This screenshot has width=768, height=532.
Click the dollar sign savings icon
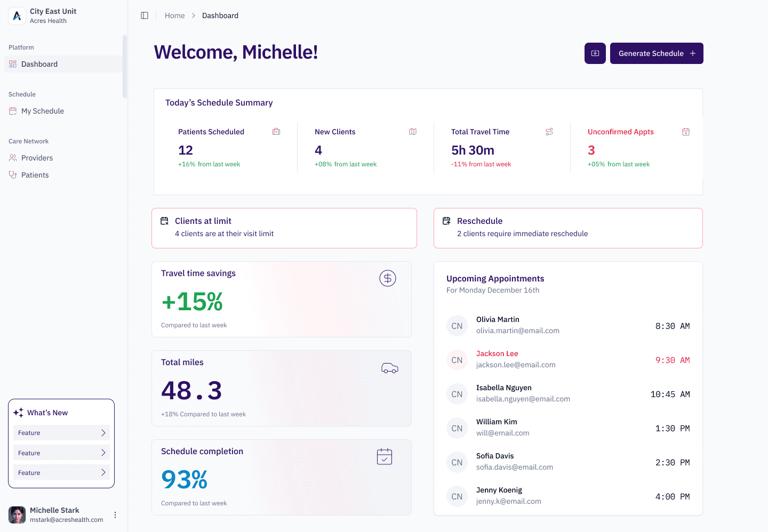pos(388,278)
